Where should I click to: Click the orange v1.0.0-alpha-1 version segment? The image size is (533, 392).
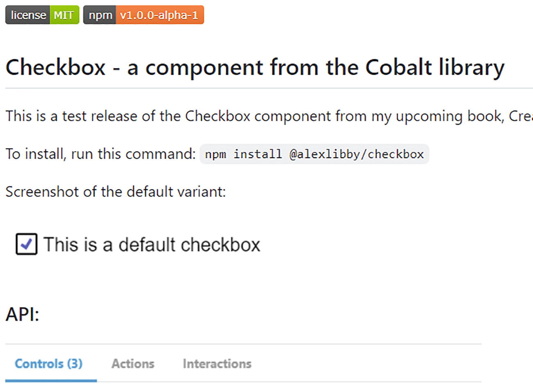pos(159,15)
